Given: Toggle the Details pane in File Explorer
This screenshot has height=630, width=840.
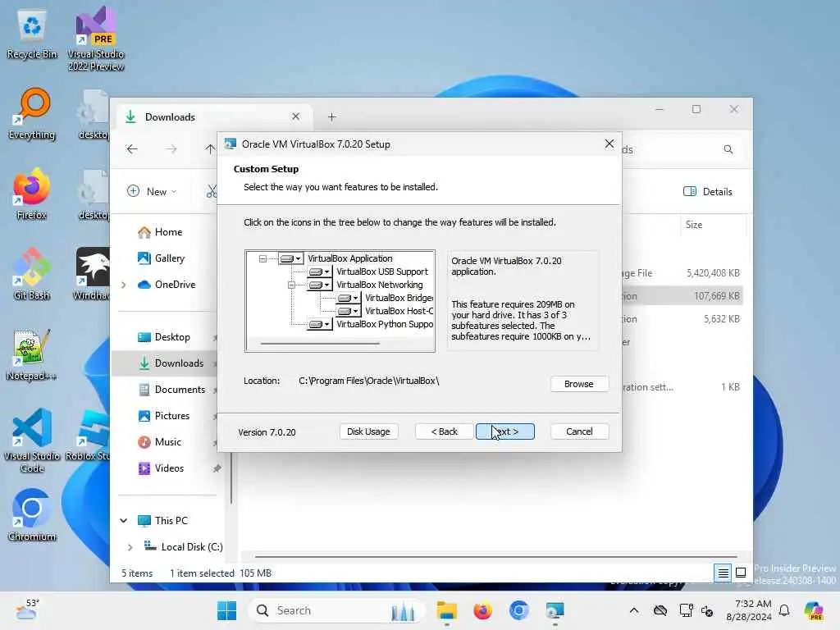Looking at the screenshot, I should click(708, 192).
